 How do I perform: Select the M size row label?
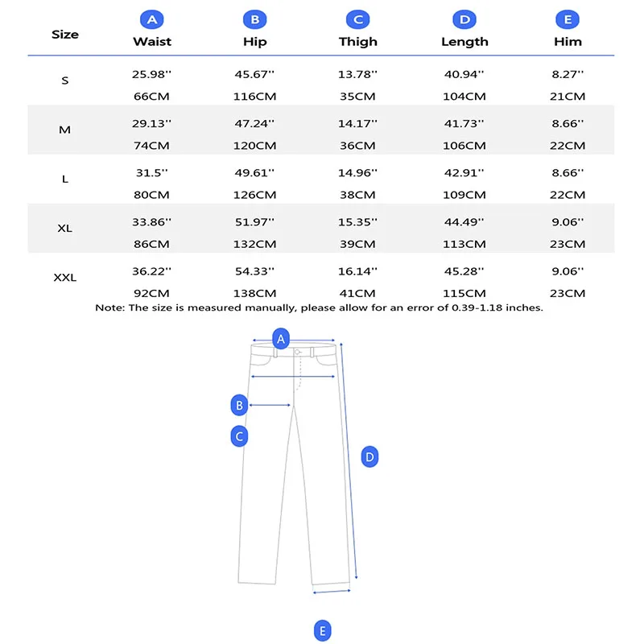pos(65,130)
